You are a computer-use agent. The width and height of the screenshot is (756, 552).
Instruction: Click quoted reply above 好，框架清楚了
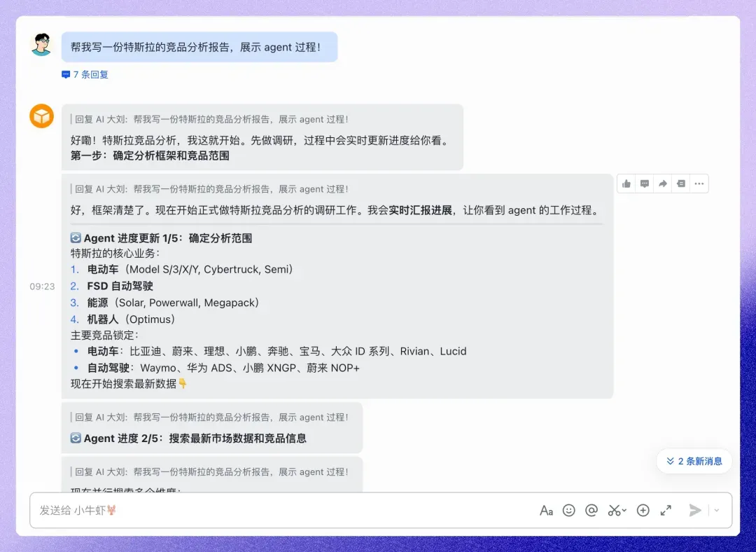[209, 189]
